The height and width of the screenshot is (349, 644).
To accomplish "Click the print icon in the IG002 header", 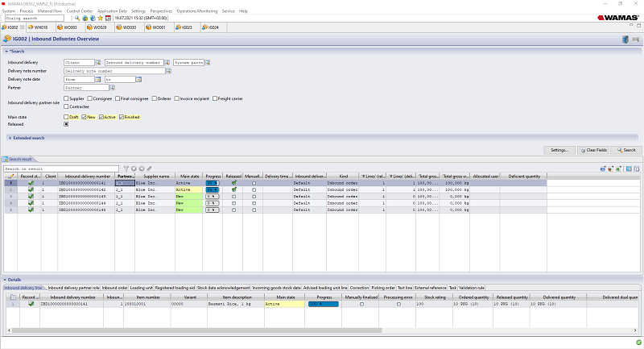I will click(636, 39).
